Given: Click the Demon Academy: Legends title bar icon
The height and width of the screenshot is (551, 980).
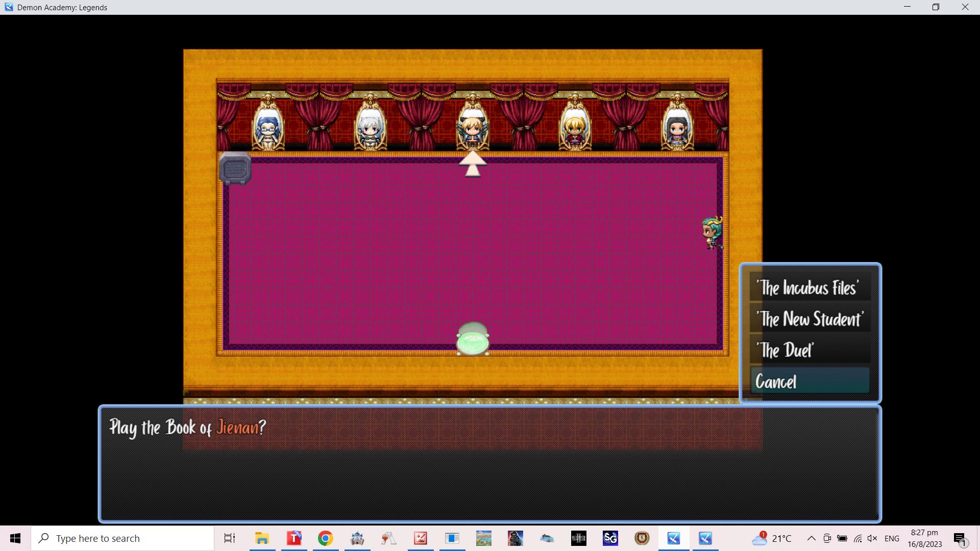Looking at the screenshot, I should coord(9,7).
